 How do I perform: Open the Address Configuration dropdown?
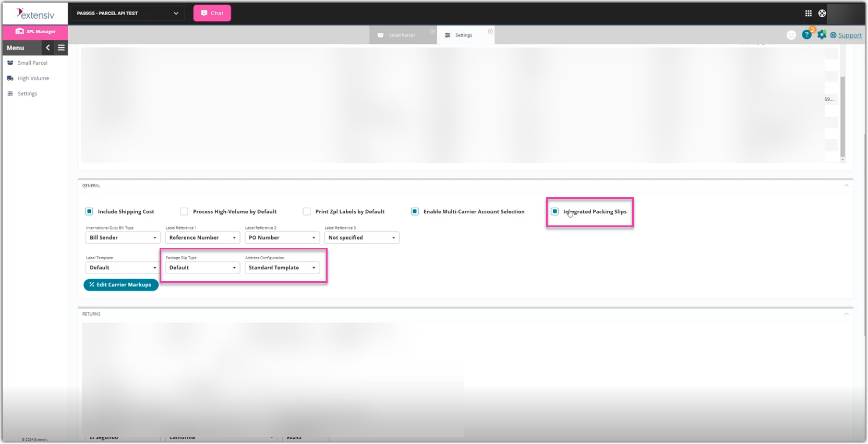point(282,268)
